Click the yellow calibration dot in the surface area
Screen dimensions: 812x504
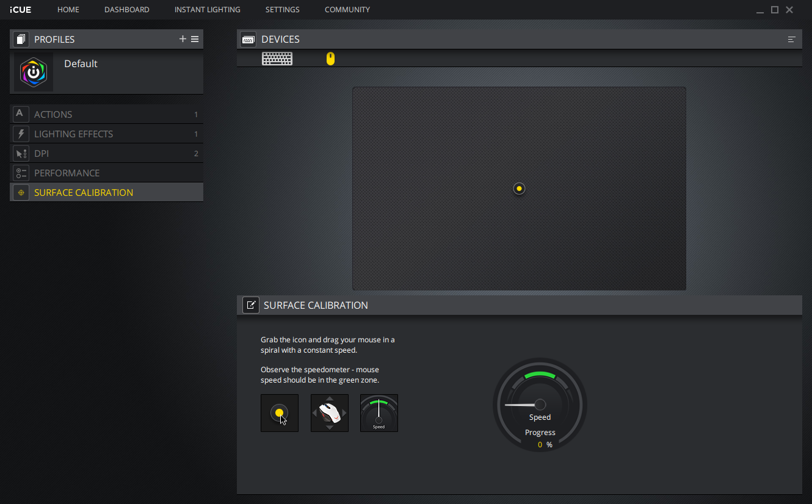519,189
